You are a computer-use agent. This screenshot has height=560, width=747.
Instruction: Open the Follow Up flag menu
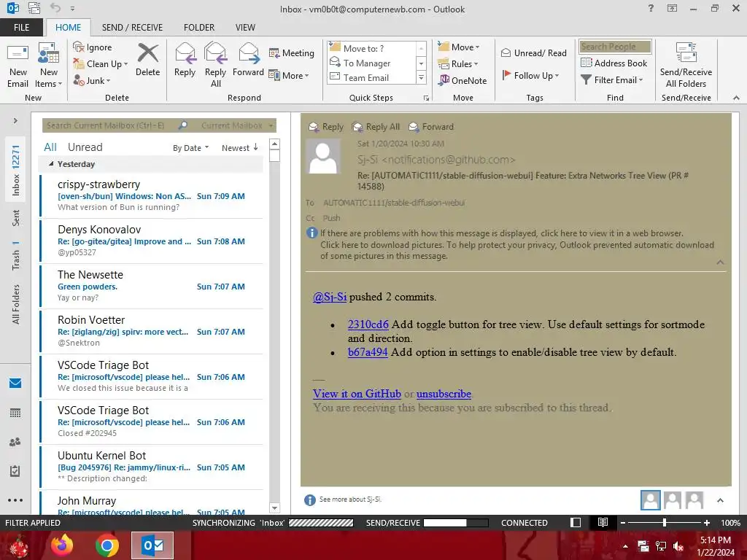coord(530,75)
